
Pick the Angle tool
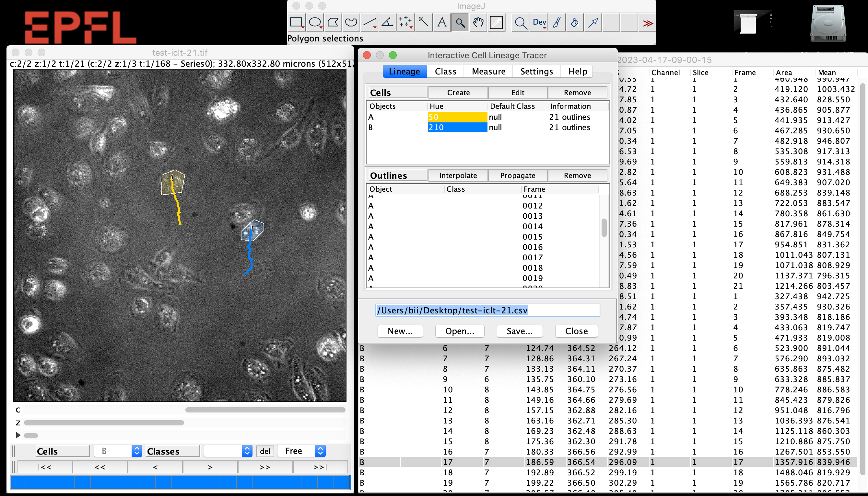click(387, 23)
